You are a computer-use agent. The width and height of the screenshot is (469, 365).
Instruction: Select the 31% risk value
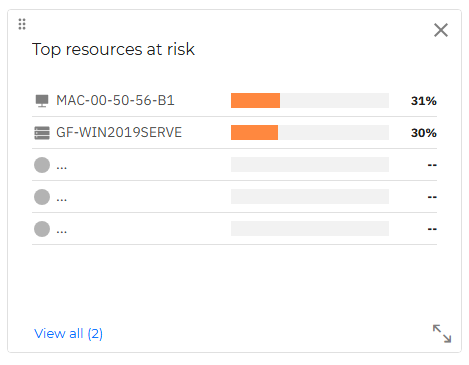coord(424,101)
